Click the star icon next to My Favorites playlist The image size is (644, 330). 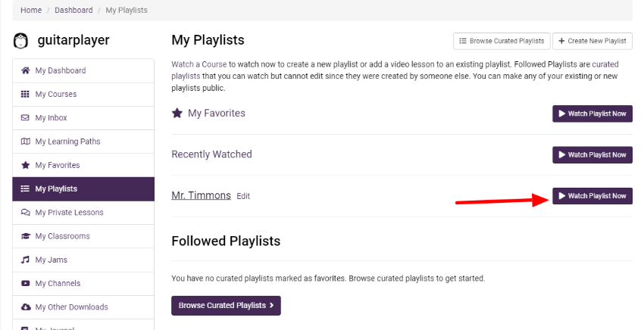pos(177,113)
